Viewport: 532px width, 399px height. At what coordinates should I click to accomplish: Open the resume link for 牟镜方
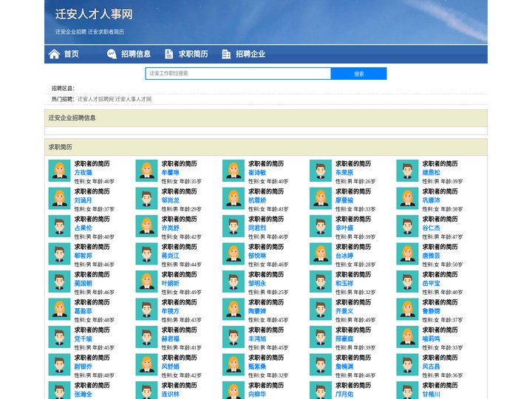[171, 311]
